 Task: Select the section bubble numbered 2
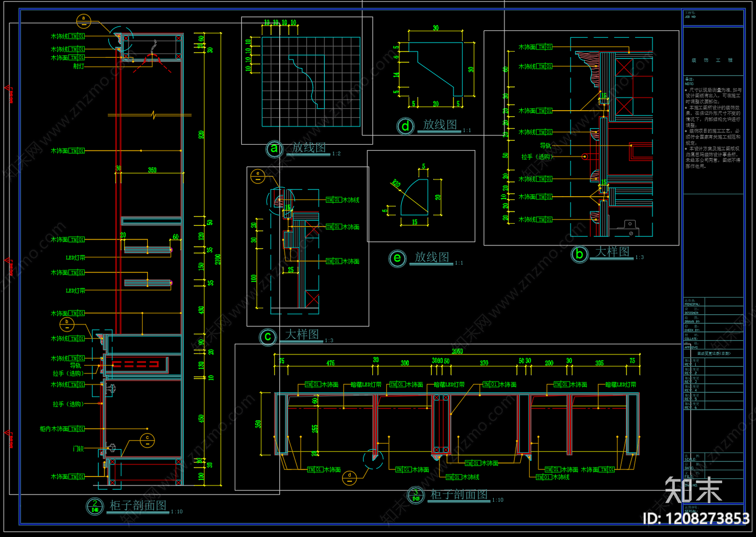(x=94, y=506)
